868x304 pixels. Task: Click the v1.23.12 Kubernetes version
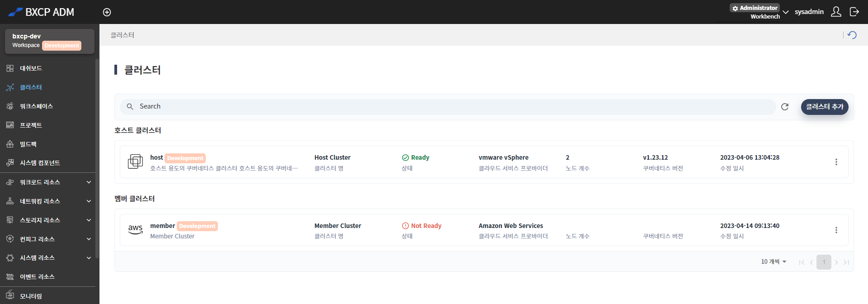click(655, 157)
